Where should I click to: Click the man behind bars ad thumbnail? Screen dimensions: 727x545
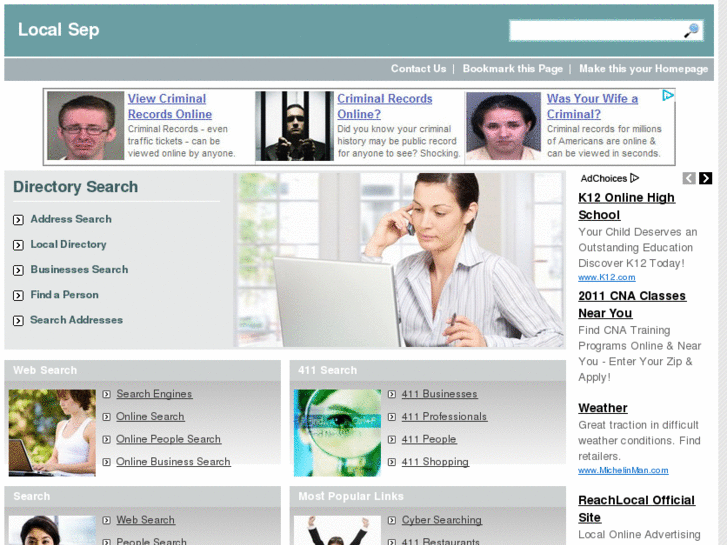pos(295,126)
